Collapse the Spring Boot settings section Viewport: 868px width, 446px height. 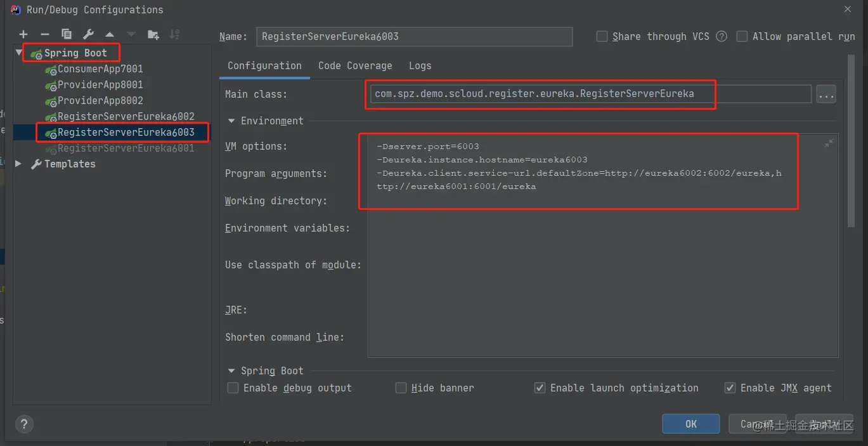click(231, 371)
